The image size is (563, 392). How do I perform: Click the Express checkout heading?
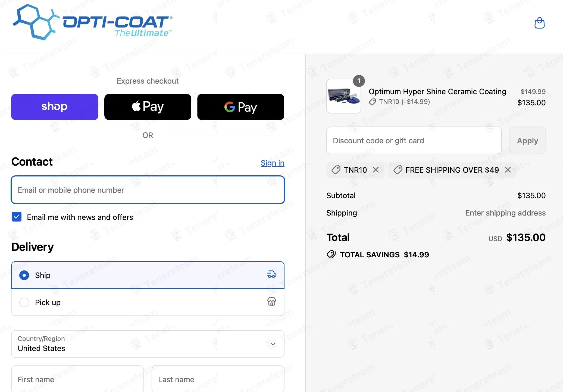[148, 81]
